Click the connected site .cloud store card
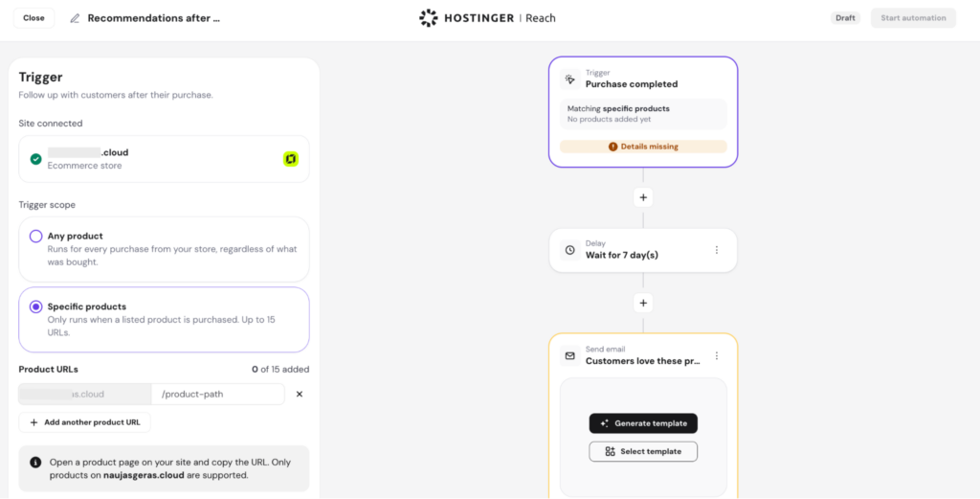This screenshot has height=499, width=980. 164,159
